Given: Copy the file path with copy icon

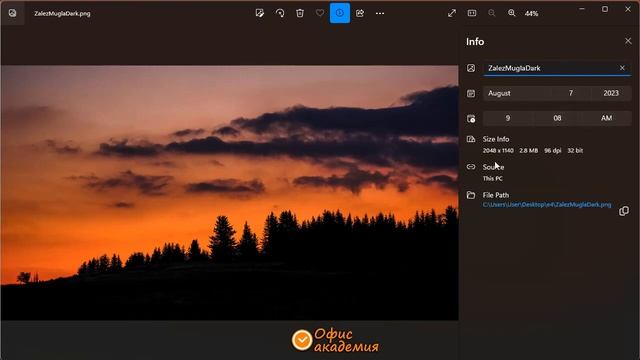Looking at the screenshot, I should tap(624, 211).
